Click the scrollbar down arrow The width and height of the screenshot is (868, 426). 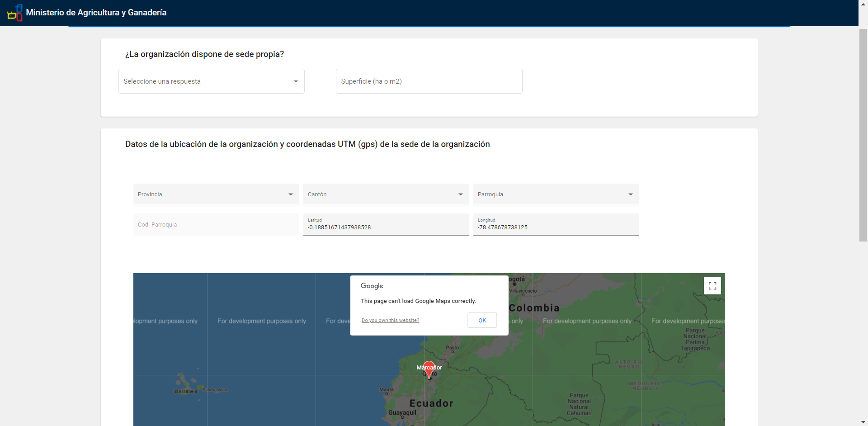pyautogui.click(x=863, y=422)
